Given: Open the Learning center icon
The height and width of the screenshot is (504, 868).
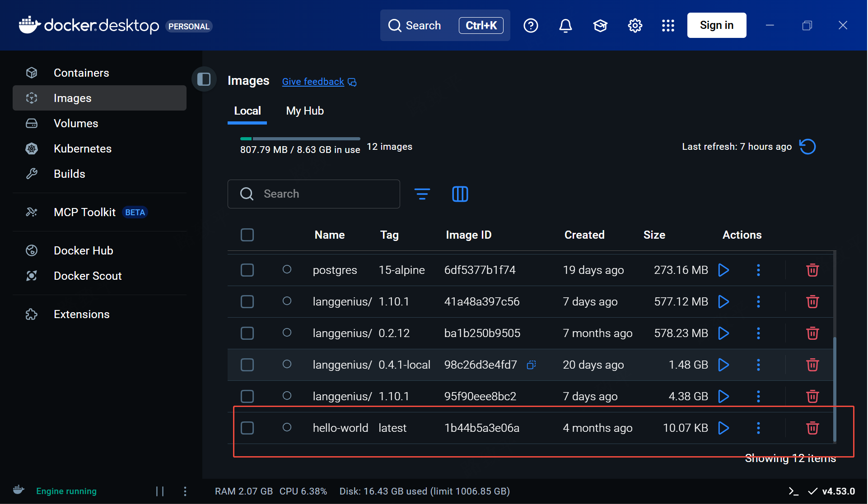Looking at the screenshot, I should [600, 26].
